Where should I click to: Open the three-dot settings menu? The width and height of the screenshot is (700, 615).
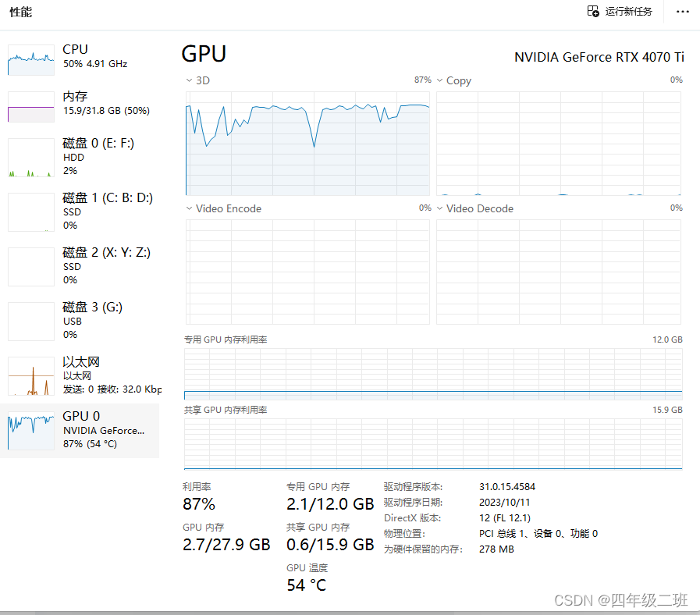[x=683, y=12]
